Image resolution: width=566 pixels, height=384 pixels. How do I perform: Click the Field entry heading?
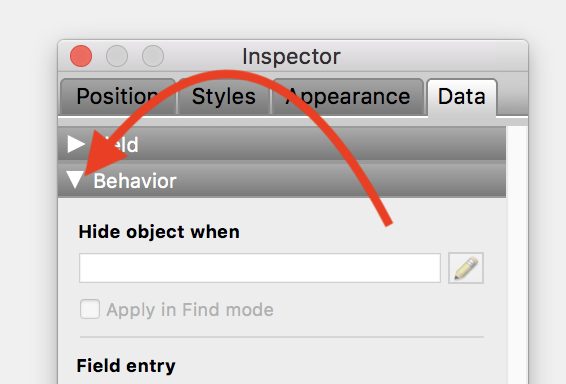point(126,366)
